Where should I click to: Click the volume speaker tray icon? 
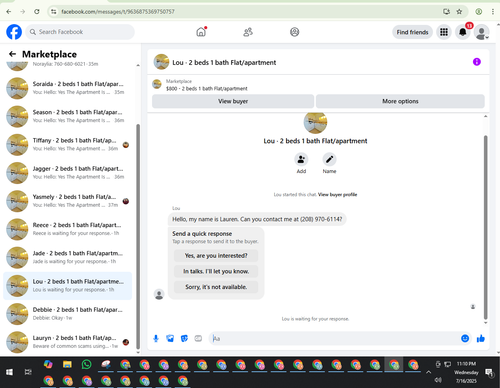click(438, 380)
